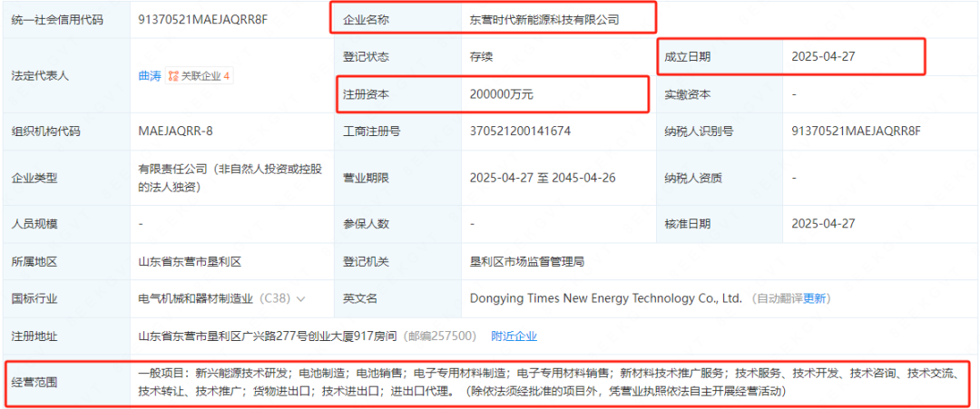Open legal representative 曲涛 link
Image resolution: width=980 pixels, height=409 pixels.
click(x=150, y=76)
